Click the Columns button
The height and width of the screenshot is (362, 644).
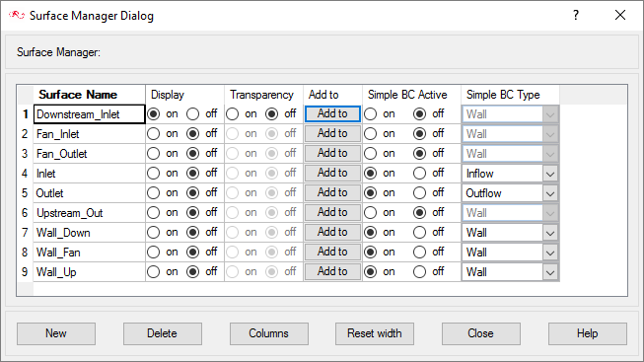pyautogui.click(x=269, y=333)
